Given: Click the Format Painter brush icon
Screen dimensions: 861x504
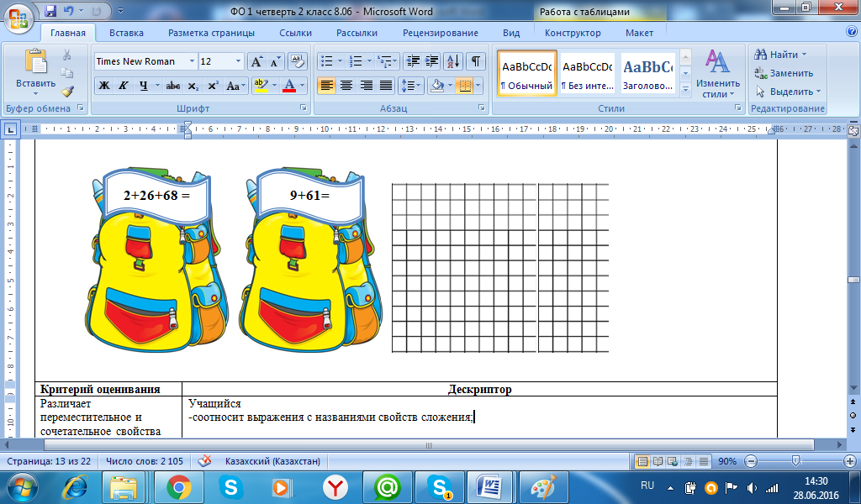Looking at the screenshot, I should click(x=66, y=91).
